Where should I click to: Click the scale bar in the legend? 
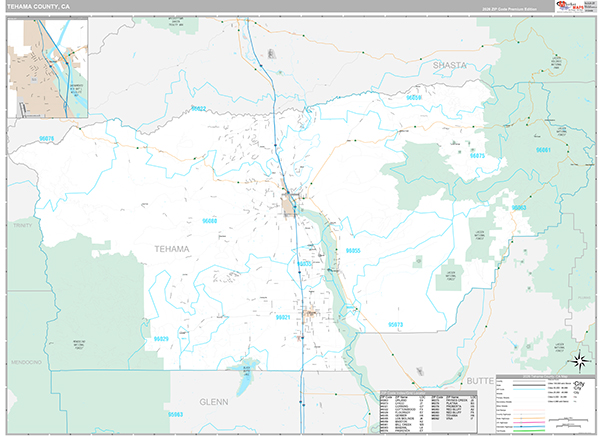pyautogui.click(x=568, y=421)
